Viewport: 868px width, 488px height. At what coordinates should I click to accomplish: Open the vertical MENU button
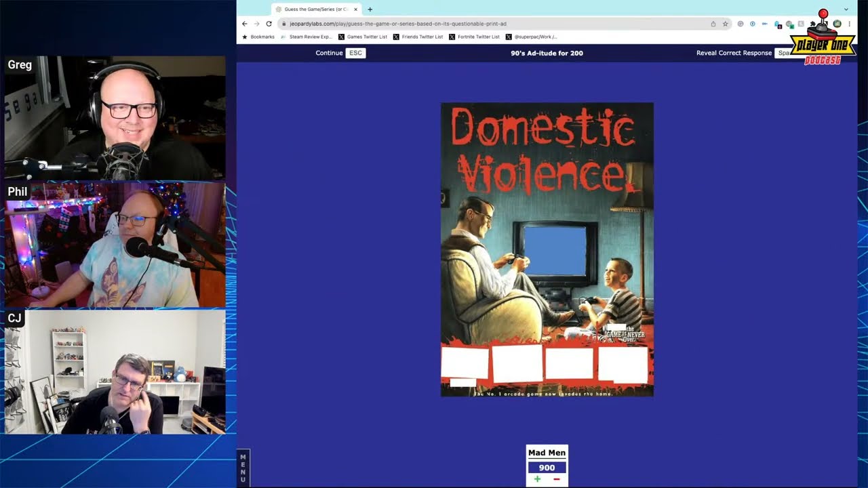(x=243, y=468)
